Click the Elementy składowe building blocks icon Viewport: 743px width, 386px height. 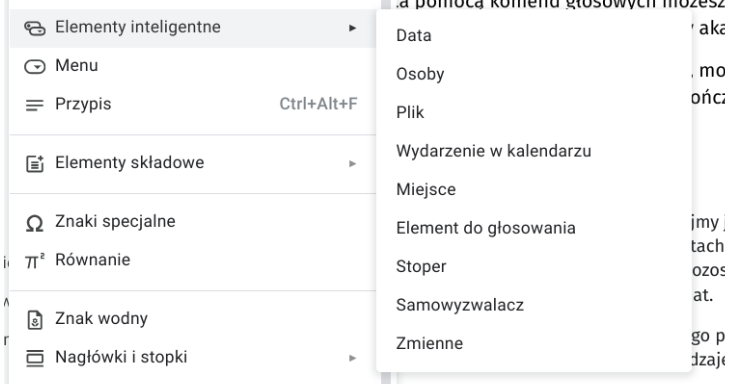(35, 163)
